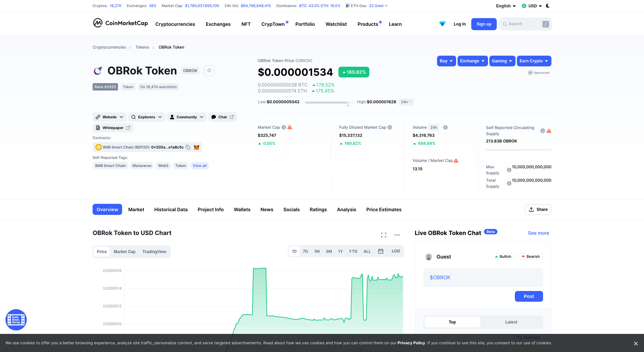Image resolution: width=644 pixels, height=352 pixels.
Task: Toggle dark mode moon icon
Action: [548, 6]
